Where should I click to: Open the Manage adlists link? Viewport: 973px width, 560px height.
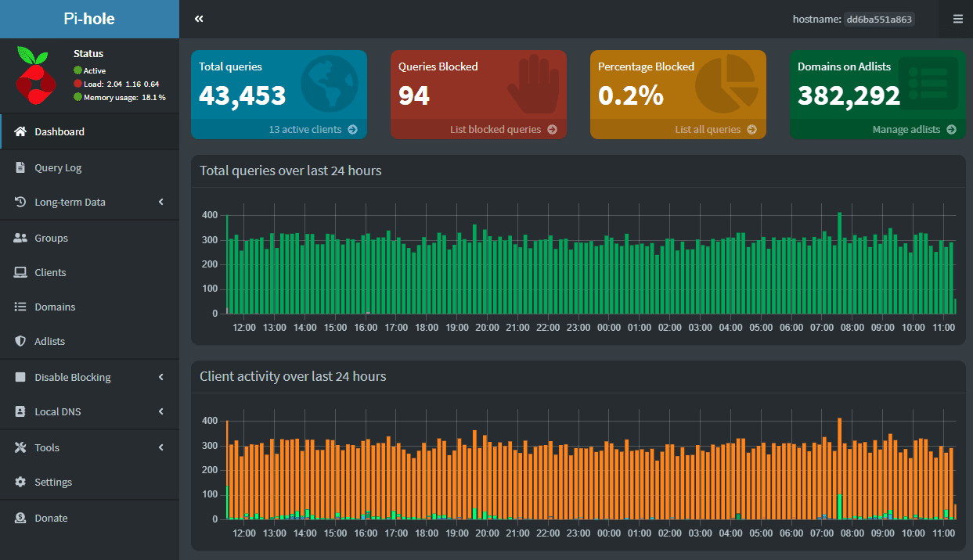point(906,130)
